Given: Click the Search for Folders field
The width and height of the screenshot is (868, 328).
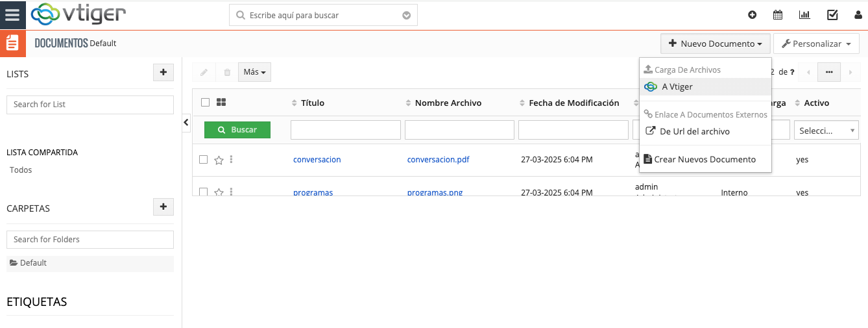Looking at the screenshot, I should click(90, 239).
